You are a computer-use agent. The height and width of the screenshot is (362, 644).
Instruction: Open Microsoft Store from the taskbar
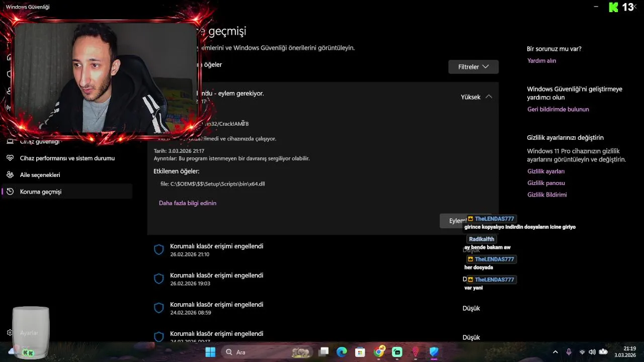(360, 352)
